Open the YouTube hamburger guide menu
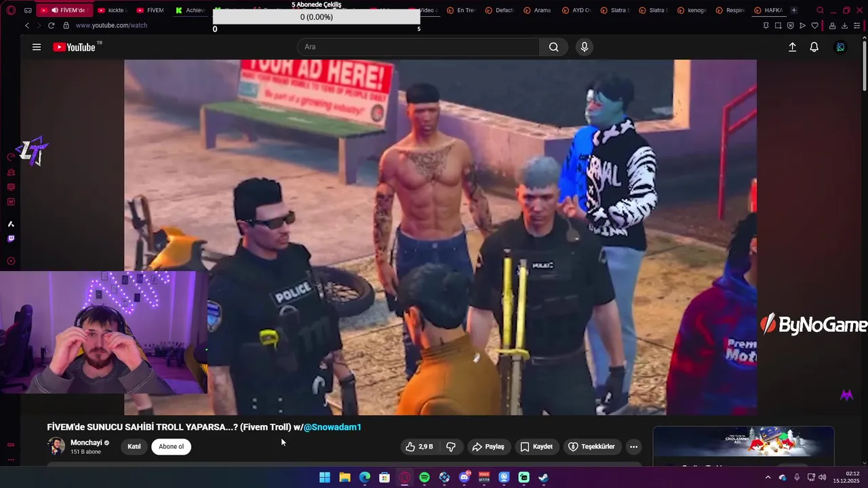Screen dimensions: 868x488 [x=37, y=47]
